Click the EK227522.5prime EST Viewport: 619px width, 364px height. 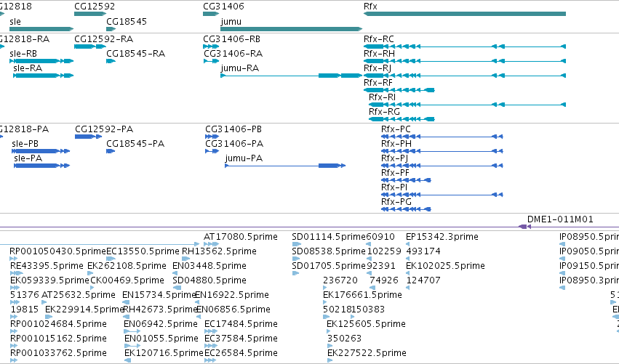click(367, 353)
